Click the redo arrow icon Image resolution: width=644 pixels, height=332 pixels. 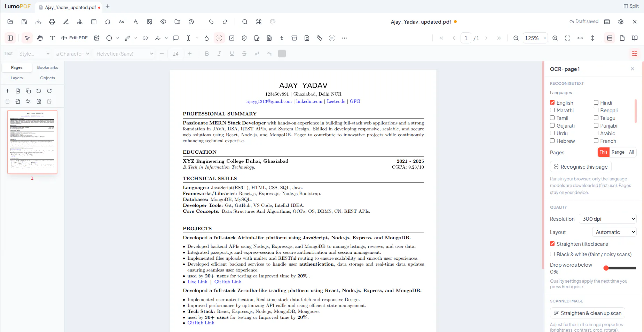(x=225, y=22)
